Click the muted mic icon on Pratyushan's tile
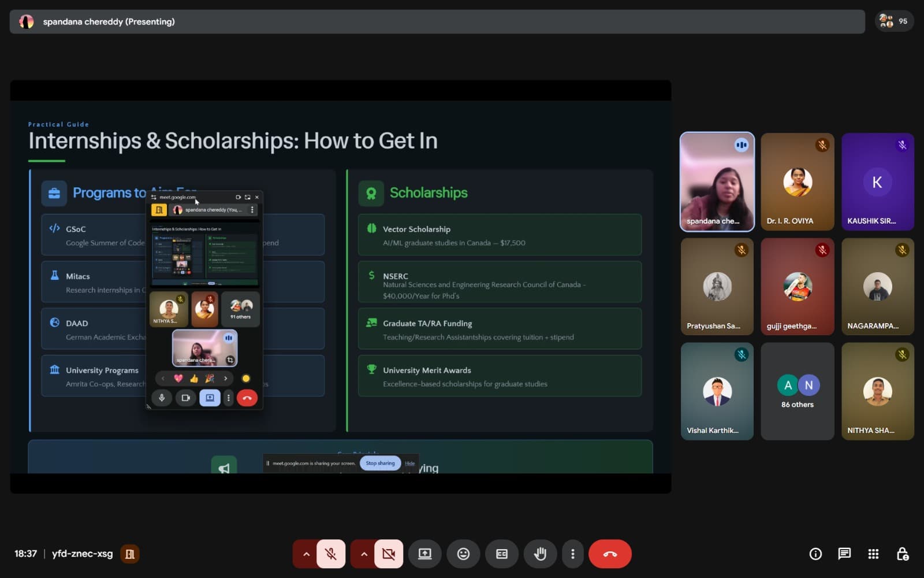This screenshot has width=924, height=578. (742, 250)
